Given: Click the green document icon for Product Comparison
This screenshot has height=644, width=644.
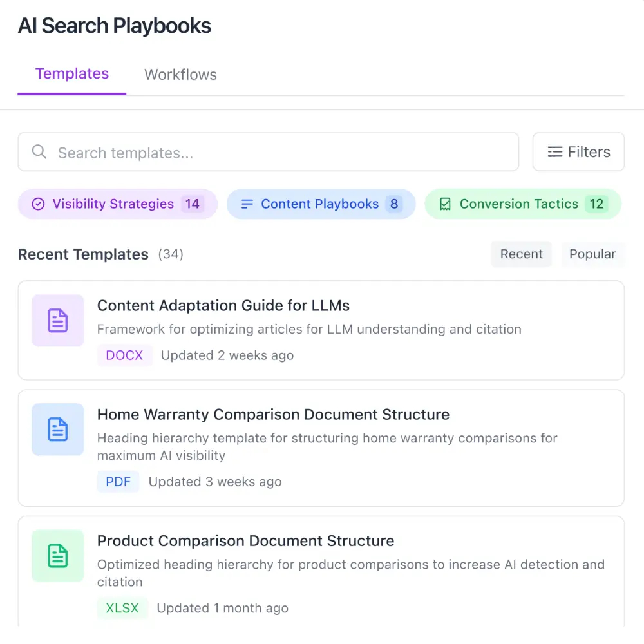Looking at the screenshot, I should point(58,556).
